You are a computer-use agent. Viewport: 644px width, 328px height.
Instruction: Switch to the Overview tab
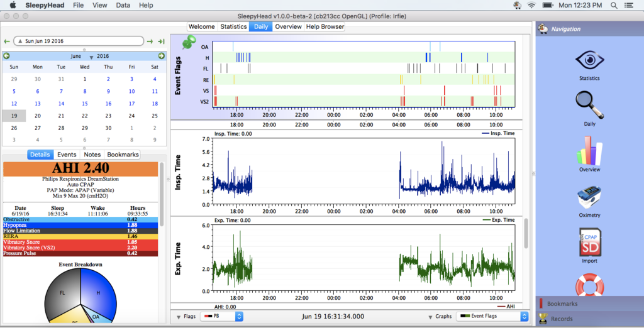288,26
